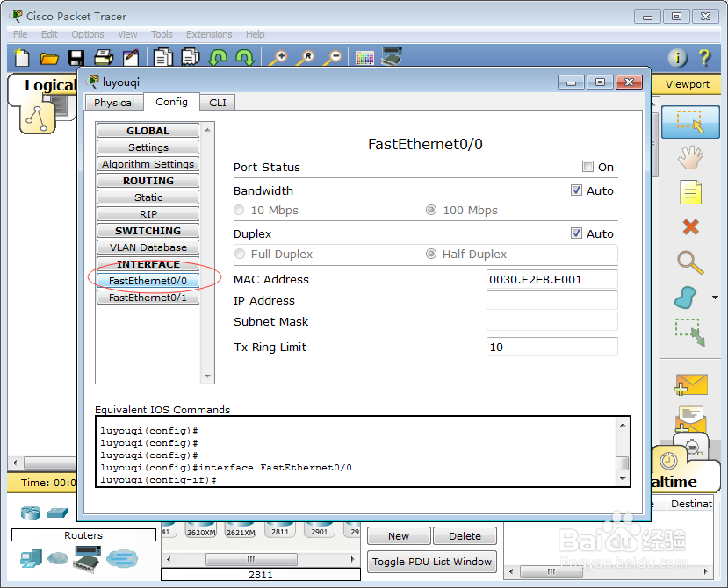Image resolution: width=728 pixels, height=588 pixels.
Task: Switch to the Physical tab
Action: (114, 103)
